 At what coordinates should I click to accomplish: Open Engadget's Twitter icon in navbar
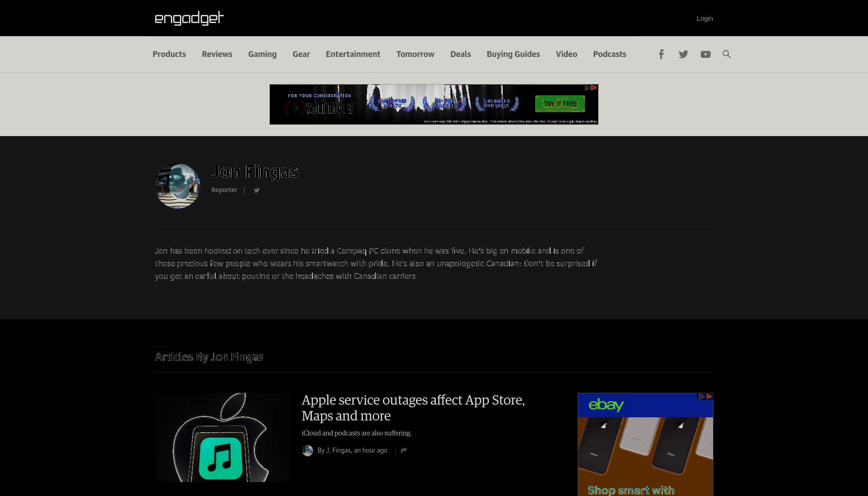coord(683,54)
